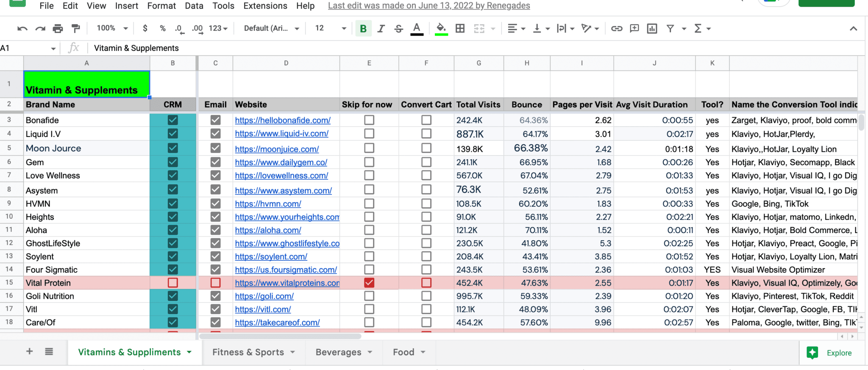Open the zoom level dropdown
The width and height of the screenshot is (868, 370).
point(112,28)
